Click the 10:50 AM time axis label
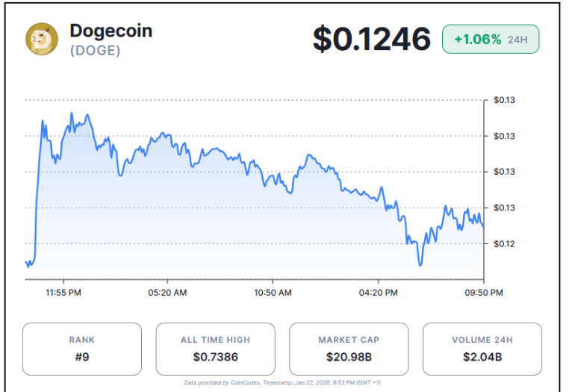 (x=273, y=293)
